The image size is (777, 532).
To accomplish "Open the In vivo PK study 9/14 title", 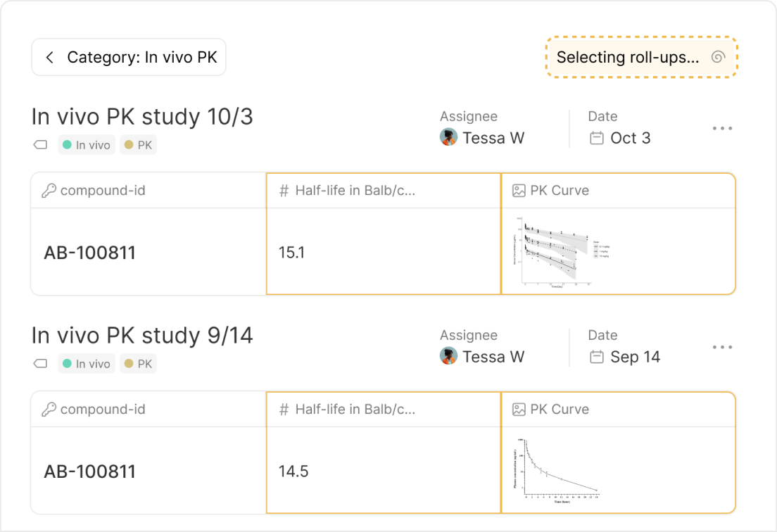I will (142, 336).
